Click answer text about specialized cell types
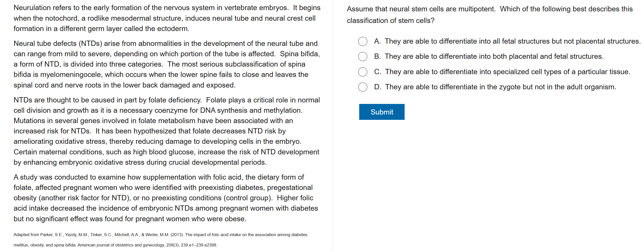This screenshot has width=644, height=251. point(507,72)
